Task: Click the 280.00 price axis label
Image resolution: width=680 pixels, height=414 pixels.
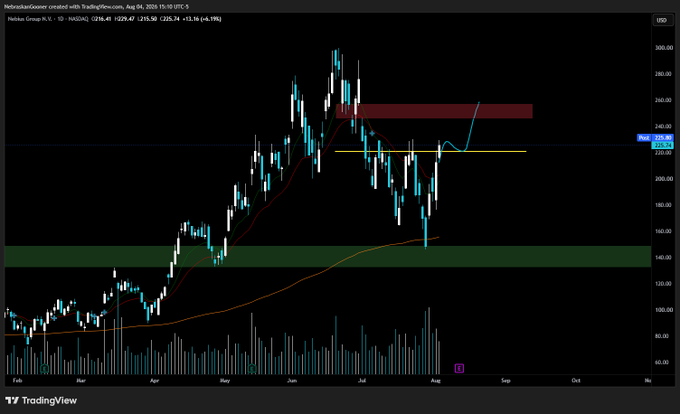Action: [664, 74]
